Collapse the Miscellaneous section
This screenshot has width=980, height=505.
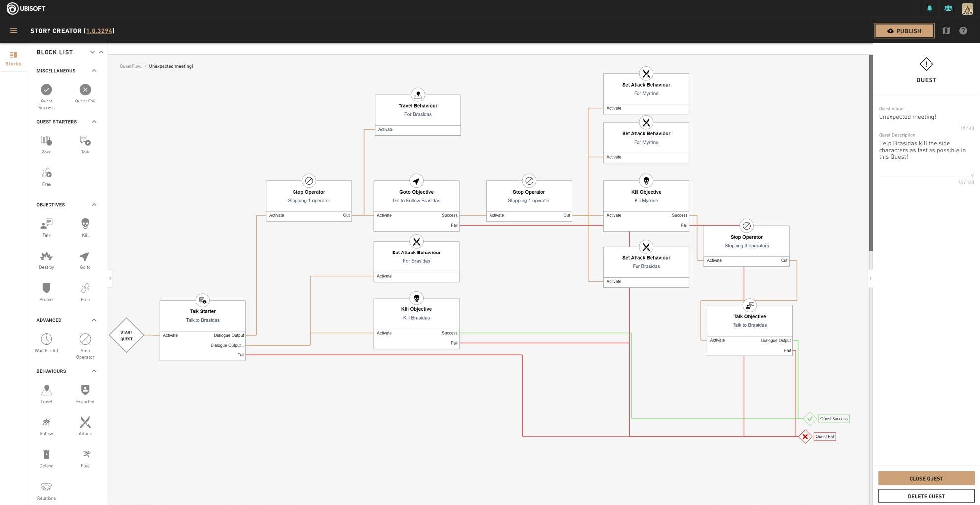[x=94, y=71]
